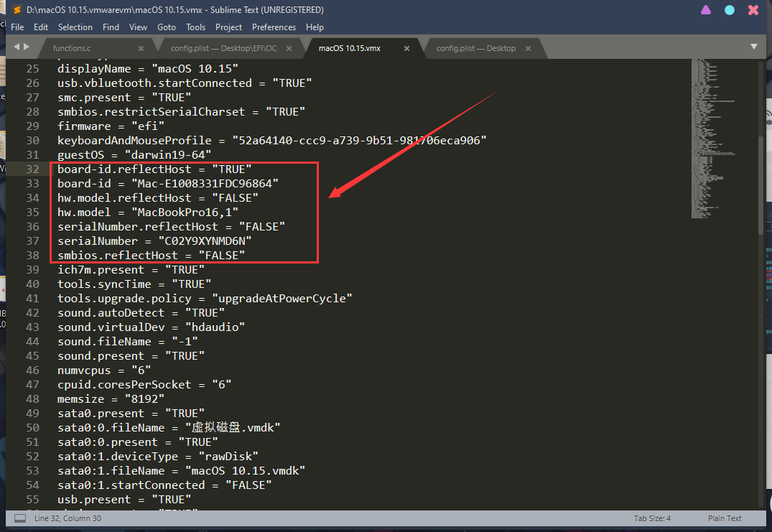The width and height of the screenshot is (772, 532).
Task: Click the vertical scrollbar of the editor
Action: pyautogui.click(x=762, y=185)
